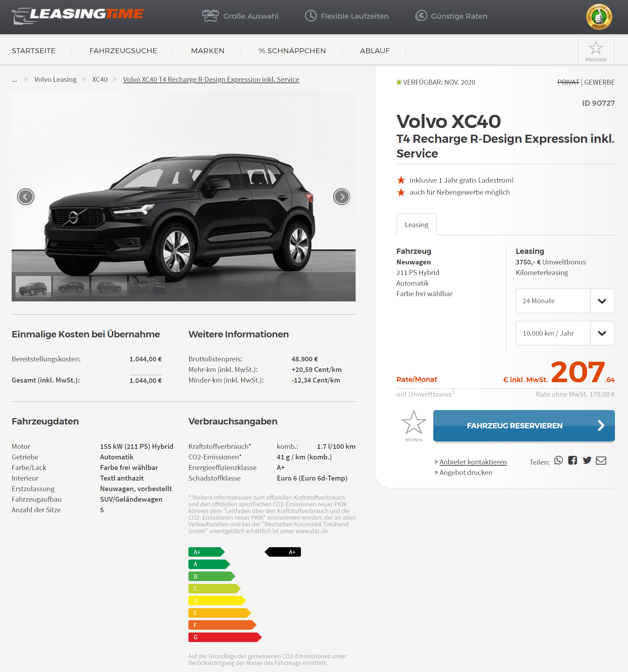The image size is (628, 672).
Task: Select fourth thumbnail interior view
Action: tap(147, 286)
